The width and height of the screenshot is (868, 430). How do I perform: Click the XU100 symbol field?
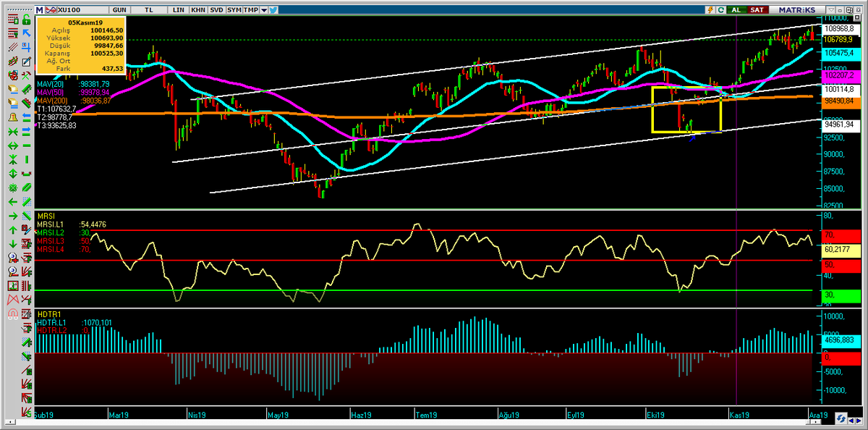coord(82,10)
